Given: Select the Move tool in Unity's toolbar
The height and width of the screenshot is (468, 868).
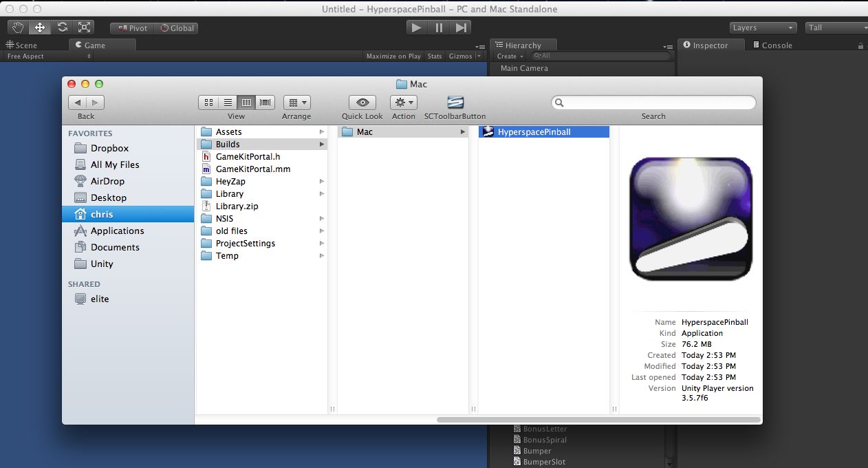Looking at the screenshot, I should [x=39, y=27].
